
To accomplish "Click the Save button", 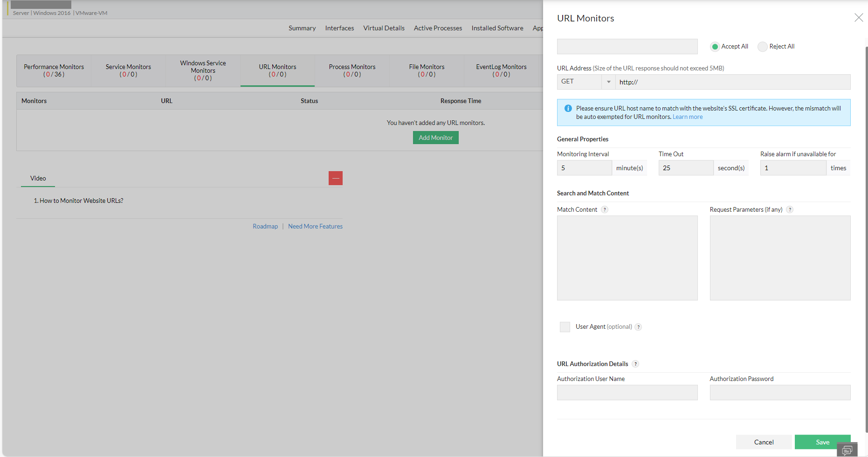I will (822, 442).
